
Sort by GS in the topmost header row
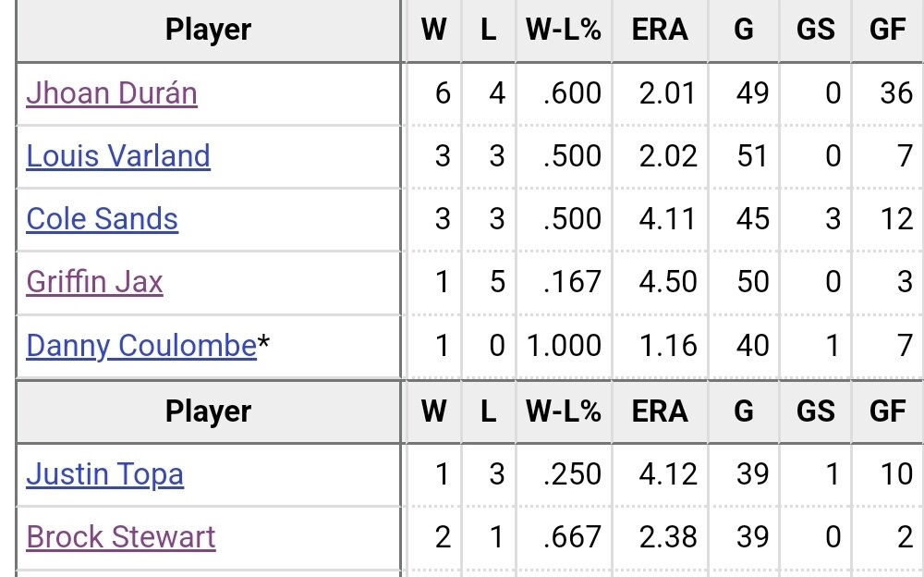pos(815,30)
